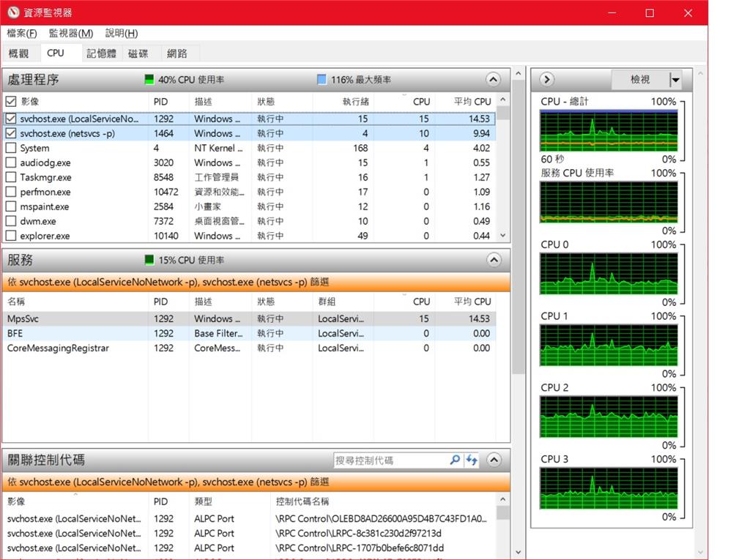Click the main pane scrollbar thumb
750x560 pixels.
(519, 227)
